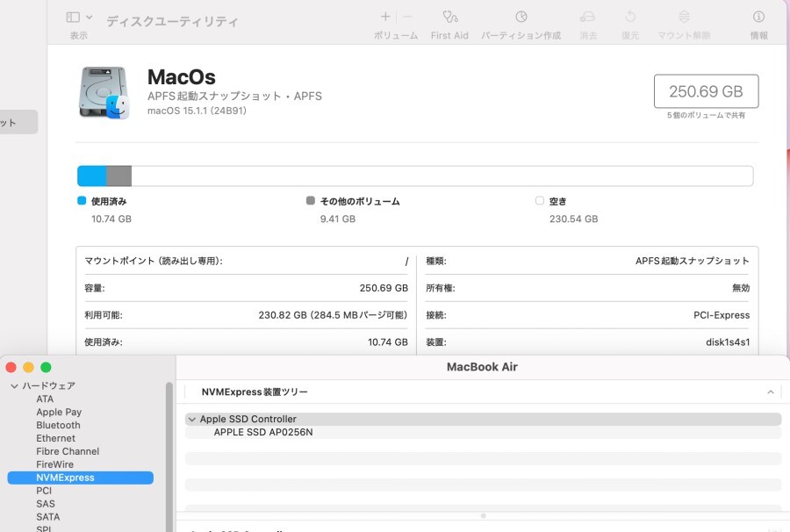Select the APPLE SSD AP0256N device row
The height and width of the screenshot is (532, 790).
tap(483, 432)
